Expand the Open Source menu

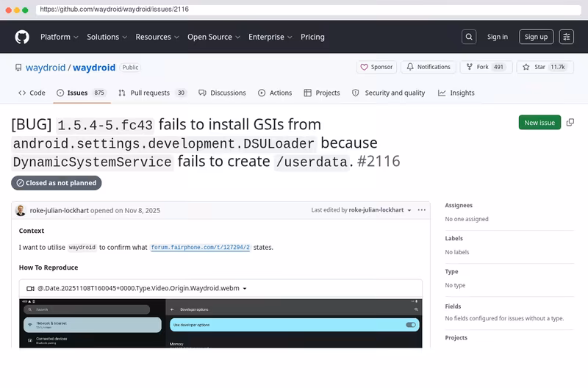pos(214,37)
